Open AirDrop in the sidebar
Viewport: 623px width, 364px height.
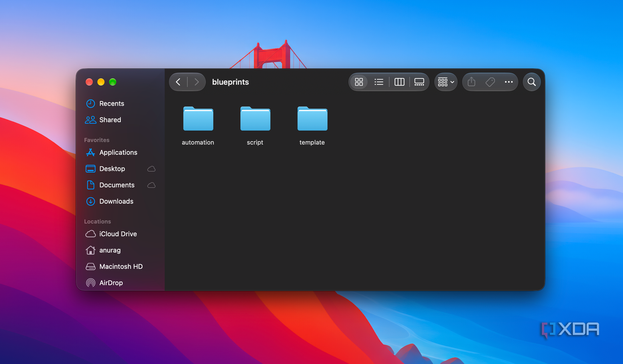click(x=121, y=283)
